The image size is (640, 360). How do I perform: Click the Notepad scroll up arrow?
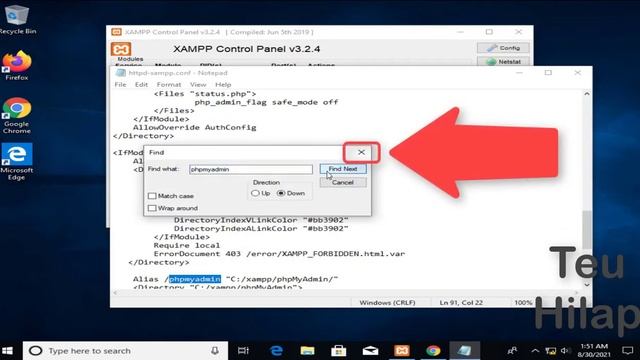point(587,94)
